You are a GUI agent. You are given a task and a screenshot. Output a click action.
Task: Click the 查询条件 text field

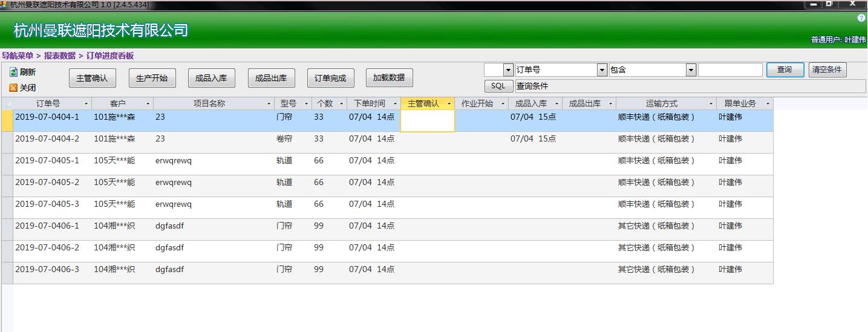click(x=690, y=86)
